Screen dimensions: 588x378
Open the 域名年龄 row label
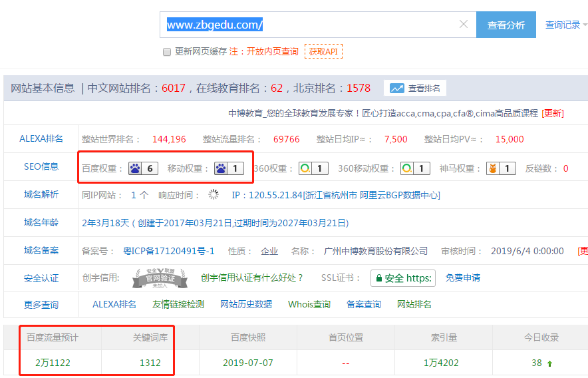[x=41, y=222]
